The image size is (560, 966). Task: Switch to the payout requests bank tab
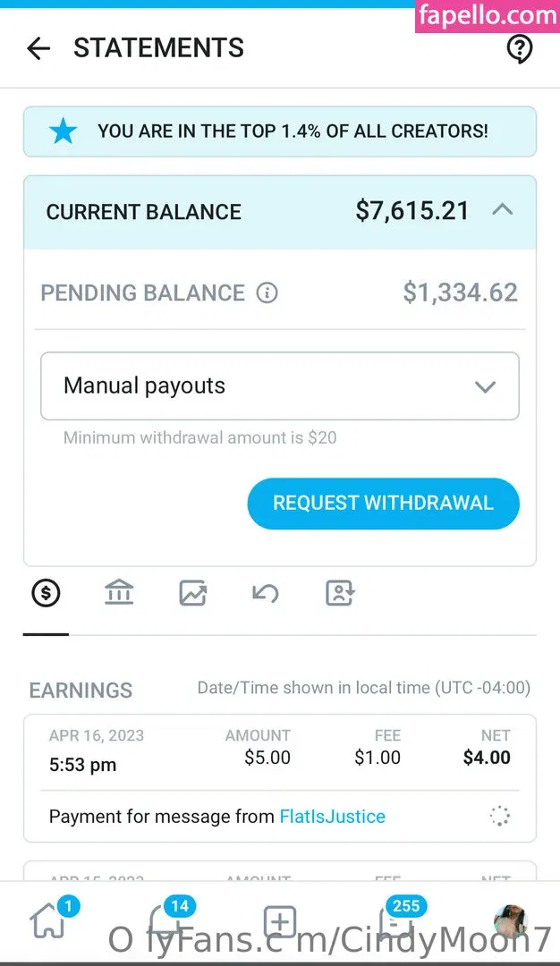pyautogui.click(x=119, y=593)
